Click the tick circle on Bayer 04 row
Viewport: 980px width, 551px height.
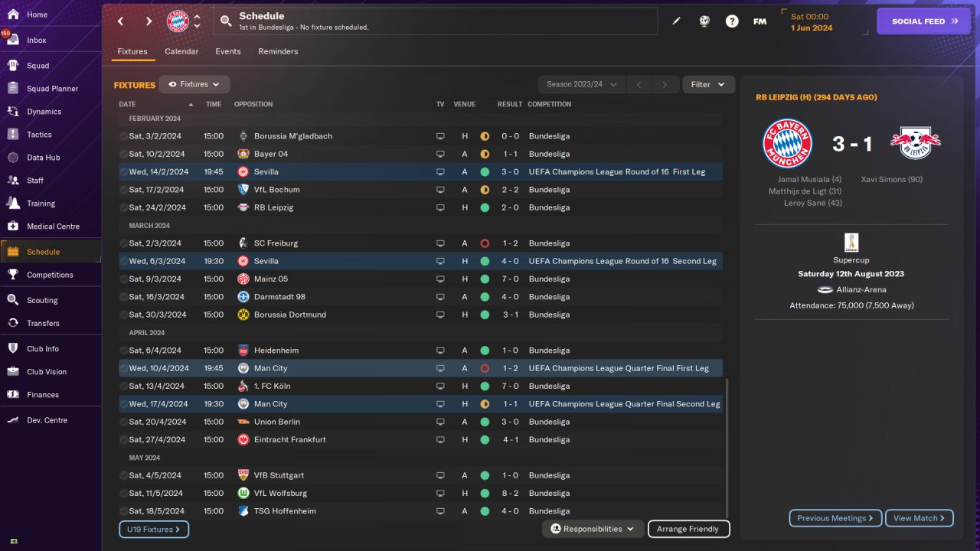click(x=123, y=154)
